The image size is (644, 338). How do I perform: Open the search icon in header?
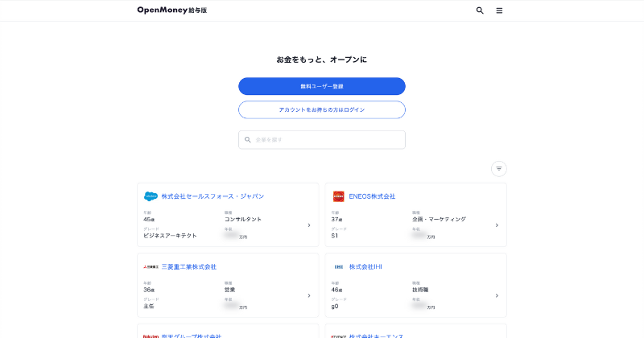click(480, 10)
